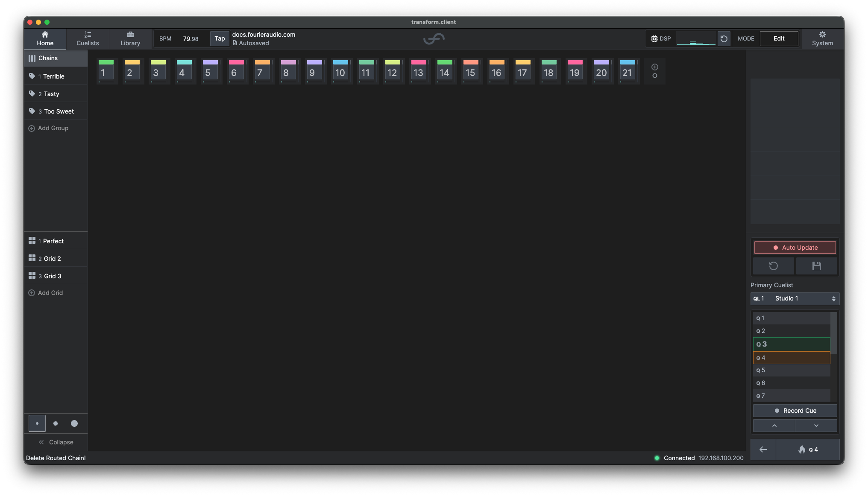Reset the DSP meter with the refresh icon

724,39
